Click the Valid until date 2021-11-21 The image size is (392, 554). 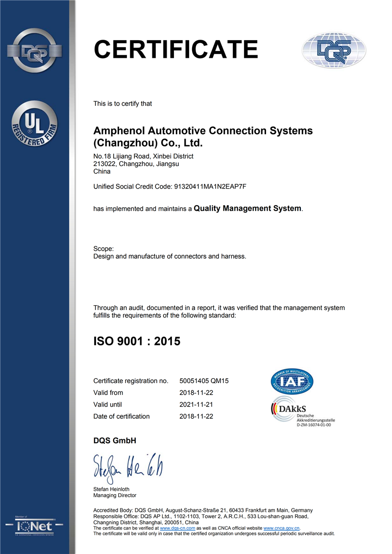pos(196,405)
